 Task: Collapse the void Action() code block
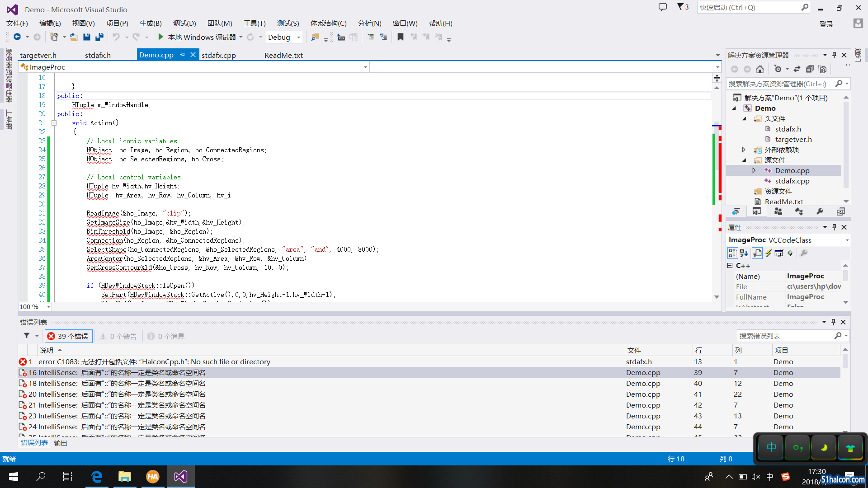[54, 123]
